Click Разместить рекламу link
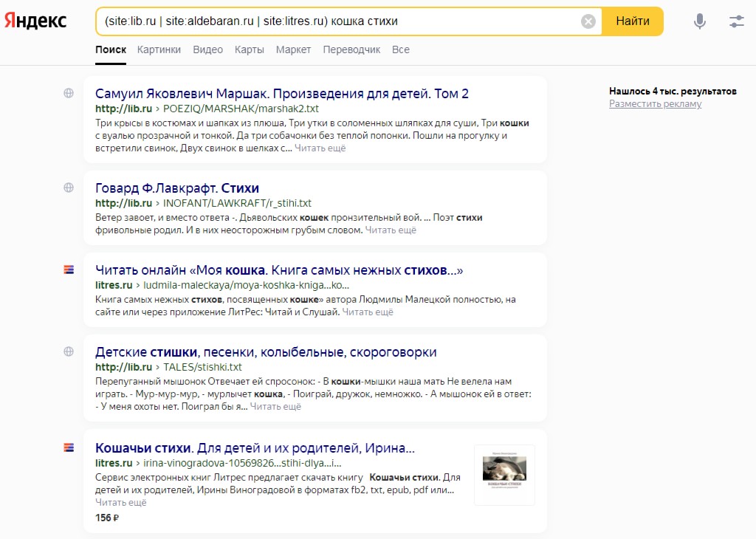The image size is (756, 539). [655, 104]
